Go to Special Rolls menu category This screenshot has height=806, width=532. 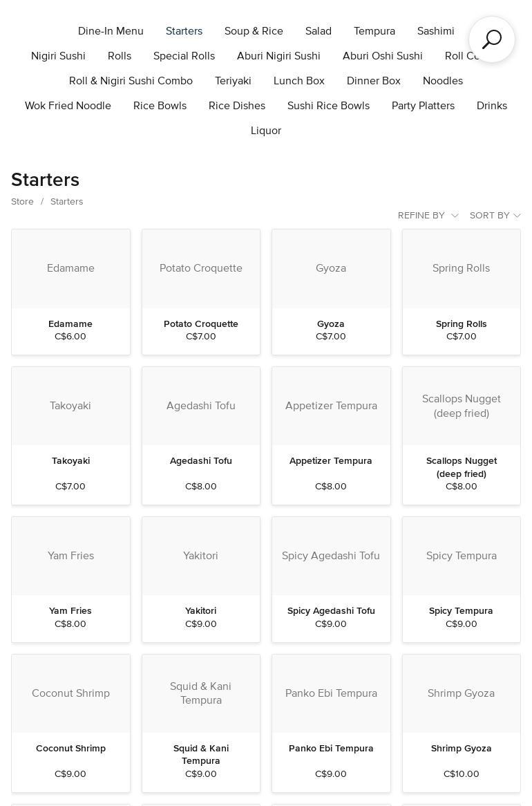pos(184,56)
